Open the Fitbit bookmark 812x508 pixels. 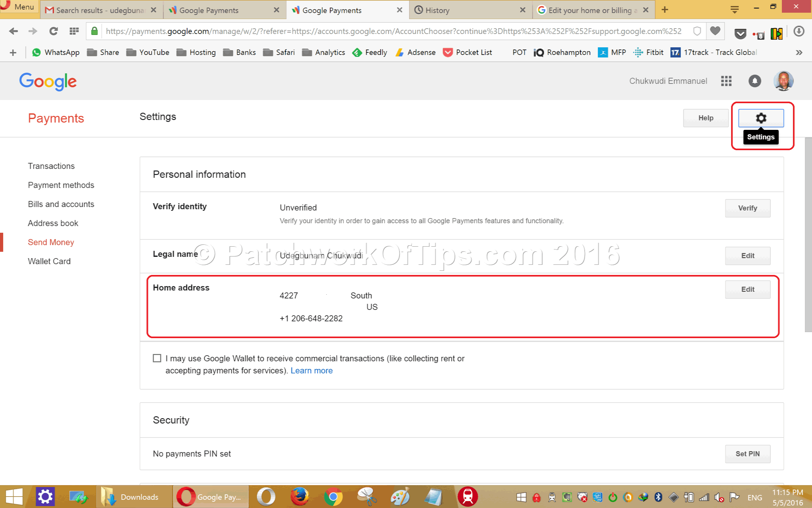point(648,52)
